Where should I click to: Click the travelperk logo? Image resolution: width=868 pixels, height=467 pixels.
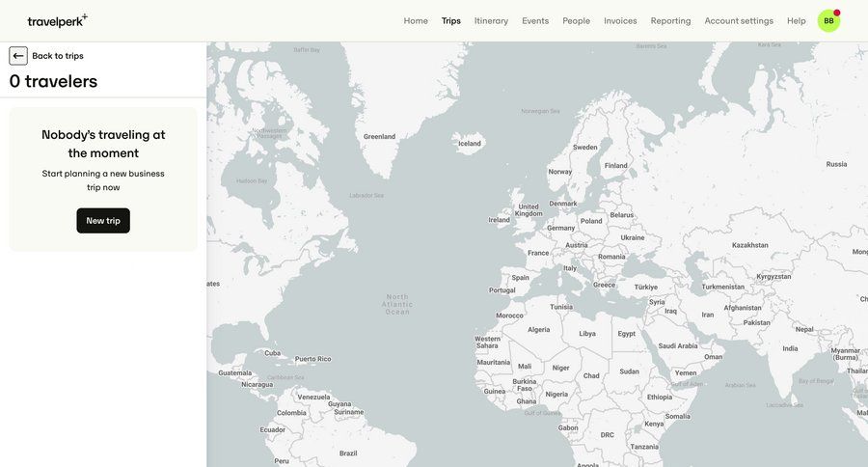click(57, 20)
